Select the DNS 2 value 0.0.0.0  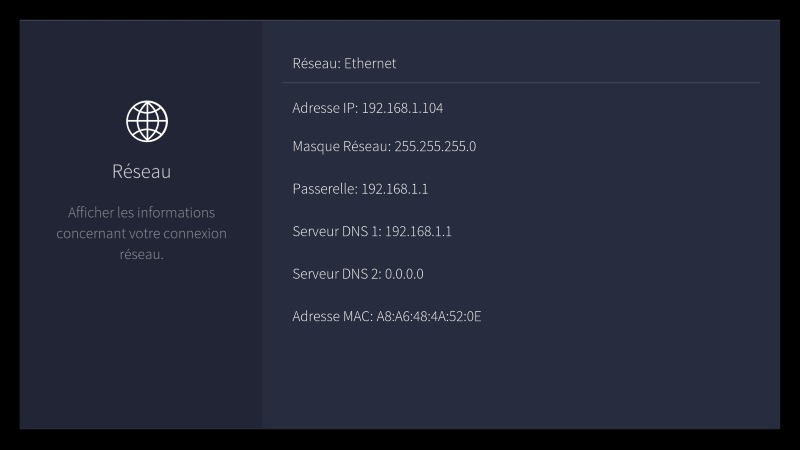coord(404,274)
